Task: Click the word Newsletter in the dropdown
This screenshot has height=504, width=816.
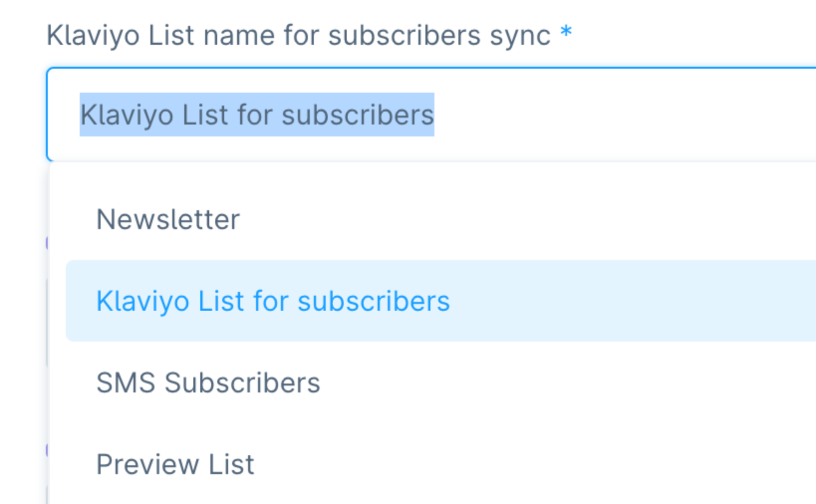Action: tap(168, 220)
